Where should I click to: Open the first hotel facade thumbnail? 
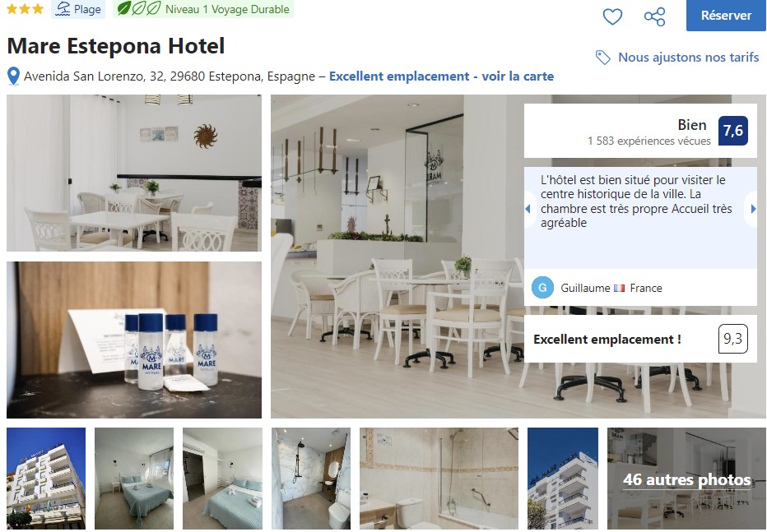(x=46, y=479)
